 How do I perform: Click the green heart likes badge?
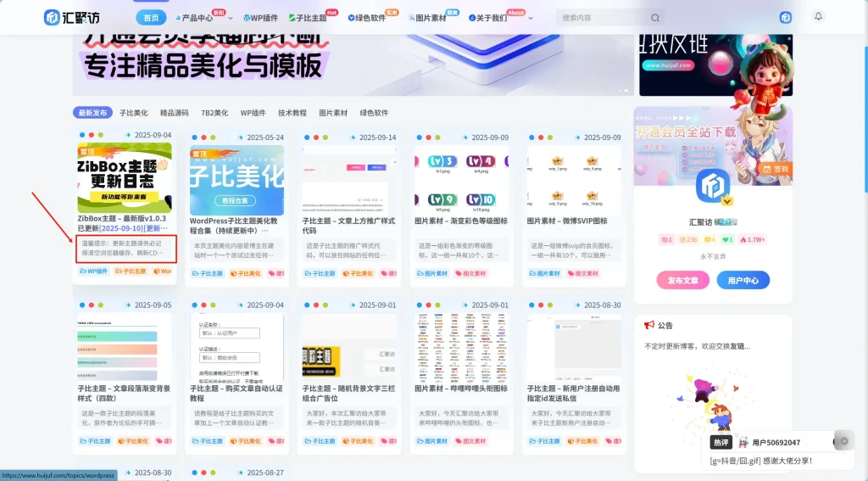727,239
